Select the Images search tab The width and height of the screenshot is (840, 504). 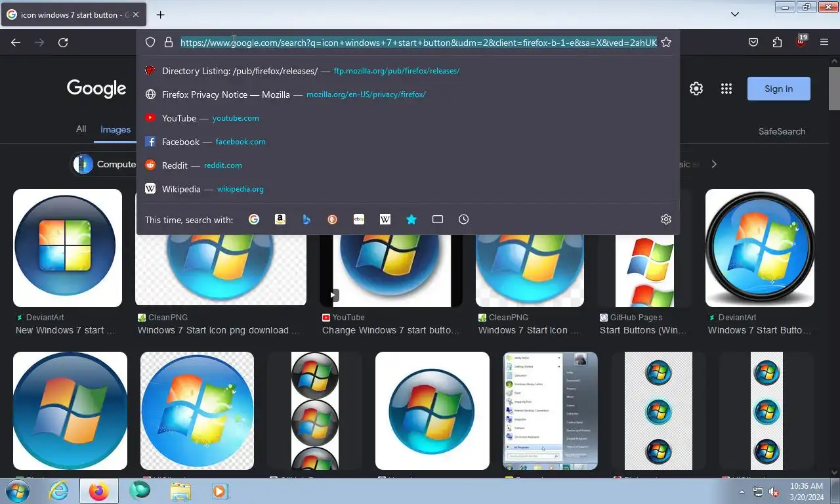point(115,129)
